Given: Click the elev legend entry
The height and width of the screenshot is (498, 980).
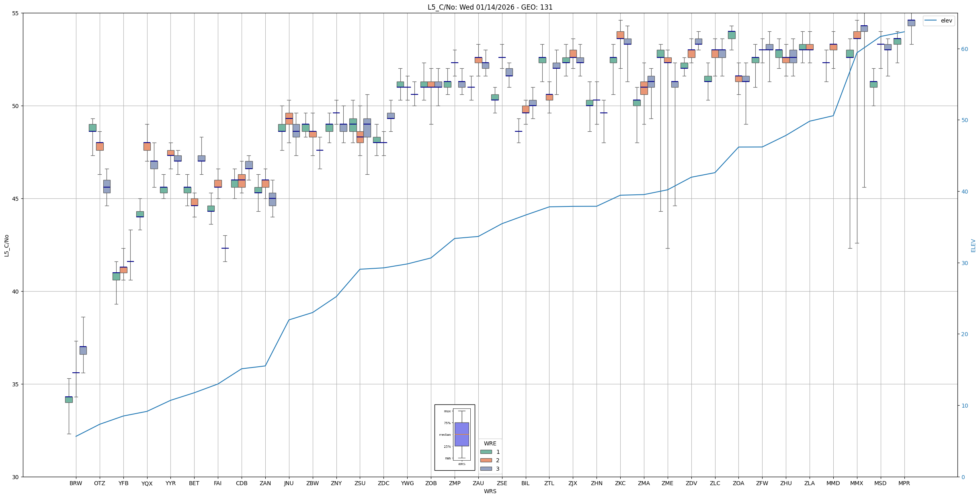Looking at the screenshot, I should (939, 21).
